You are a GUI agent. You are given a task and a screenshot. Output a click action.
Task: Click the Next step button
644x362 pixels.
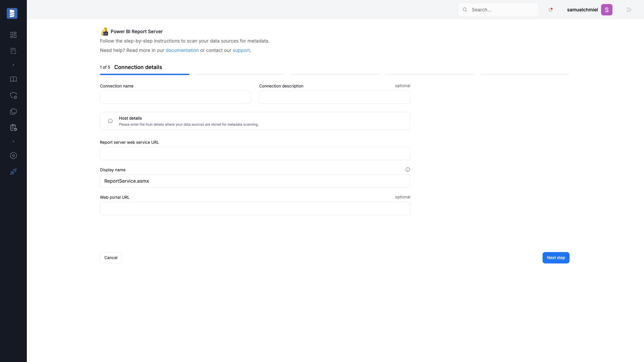pyautogui.click(x=556, y=258)
